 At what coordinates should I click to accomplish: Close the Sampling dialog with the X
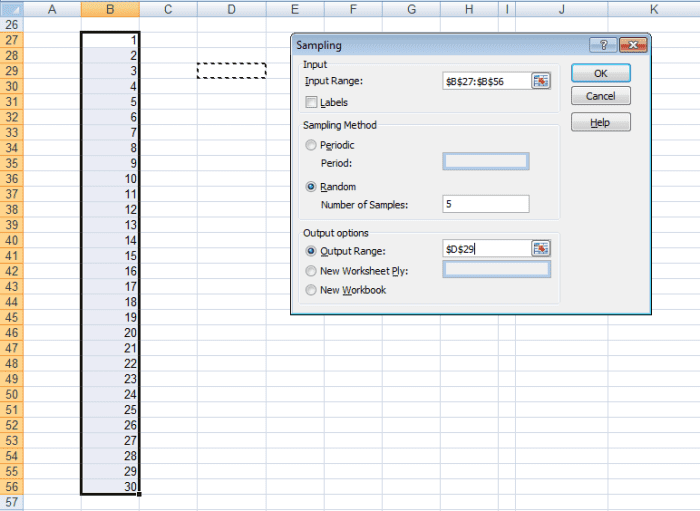[x=633, y=45]
